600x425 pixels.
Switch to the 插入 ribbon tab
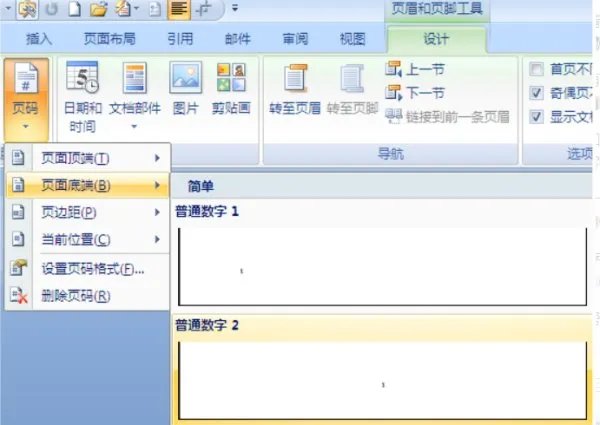[39, 39]
